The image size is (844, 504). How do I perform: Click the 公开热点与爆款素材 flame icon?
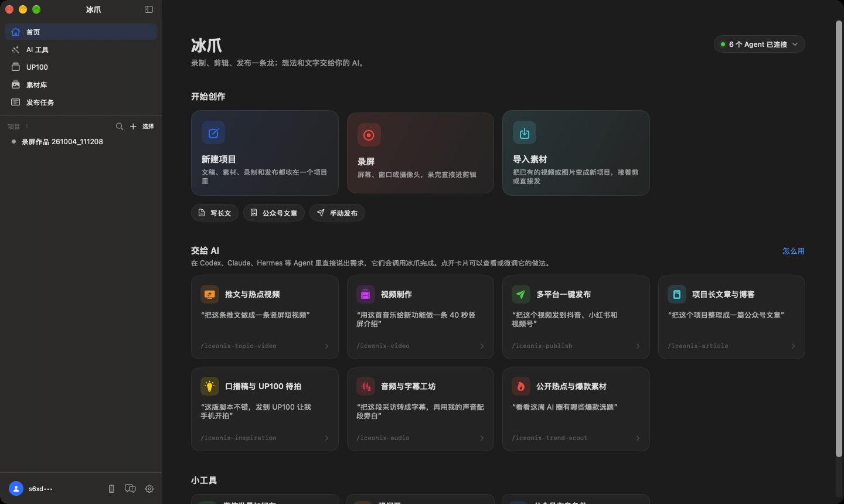click(521, 386)
